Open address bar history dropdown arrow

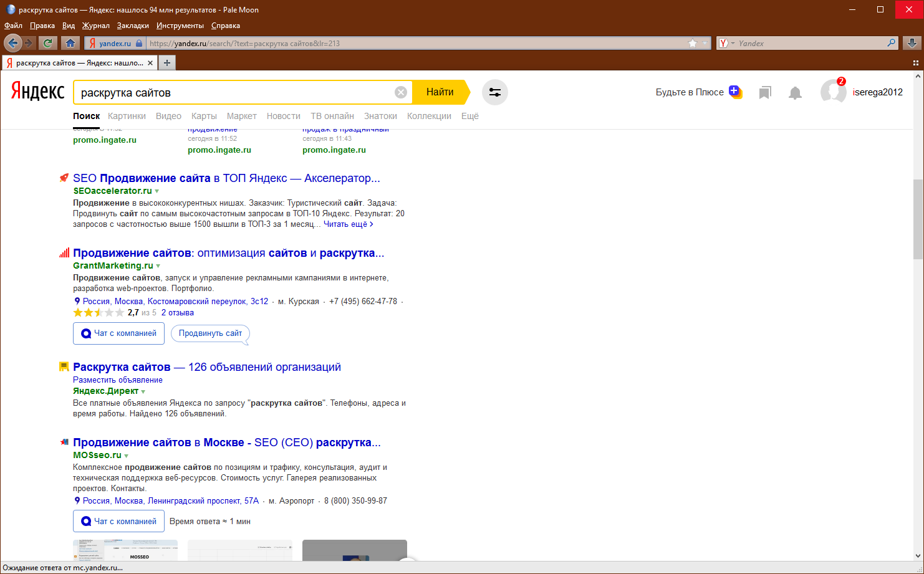point(705,43)
